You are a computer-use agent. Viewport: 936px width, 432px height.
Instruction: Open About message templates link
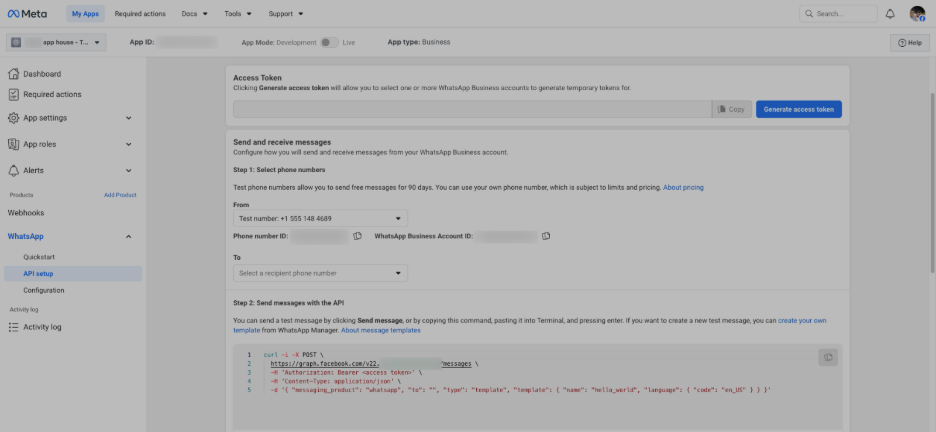tap(381, 330)
